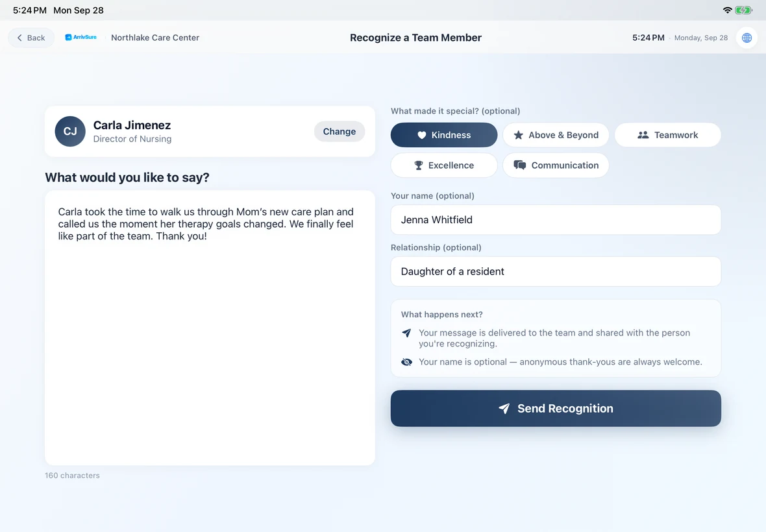The image size is (766, 532).
Task: Click the What happens next? heading
Action: tap(441, 314)
